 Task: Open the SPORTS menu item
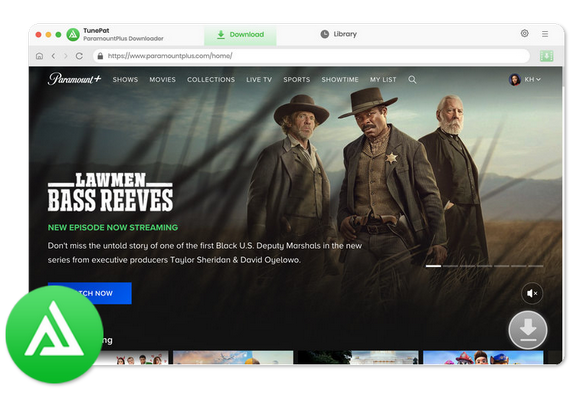tap(297, 80)
